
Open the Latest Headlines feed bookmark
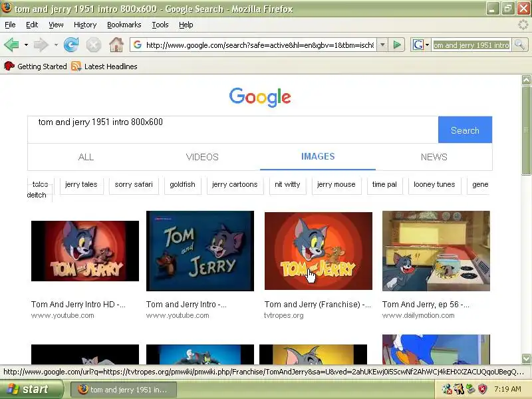[104, 66]
